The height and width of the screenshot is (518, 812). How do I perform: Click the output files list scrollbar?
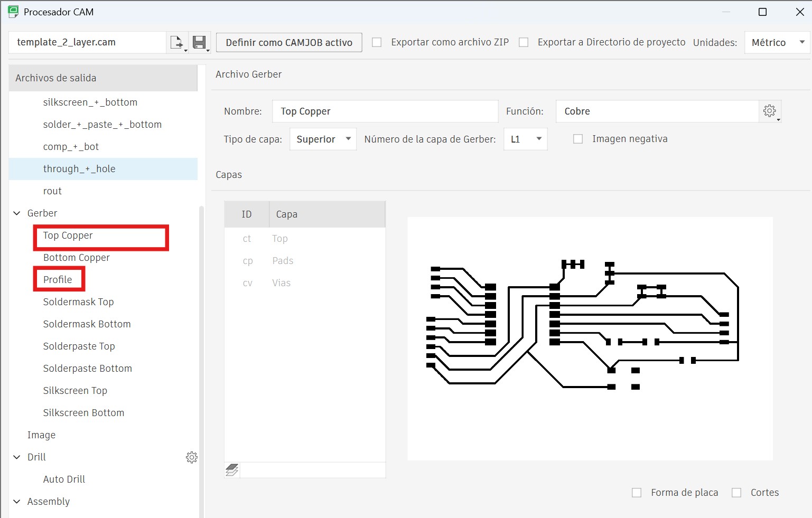(201, 362)
